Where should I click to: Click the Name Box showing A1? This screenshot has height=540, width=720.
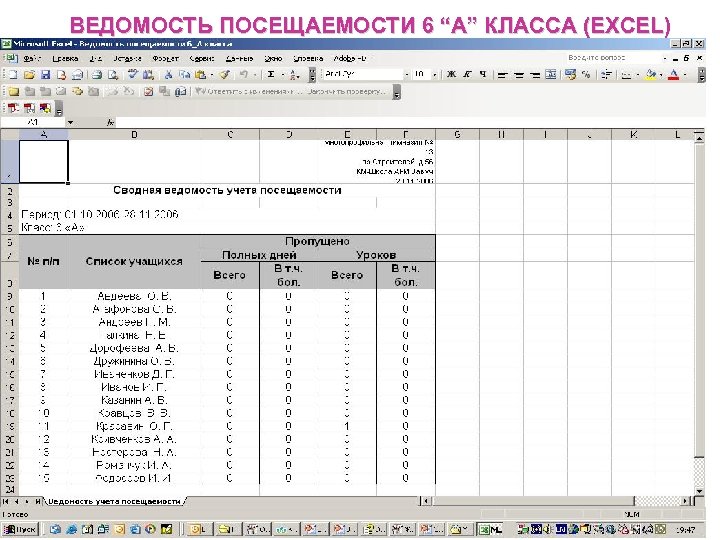[x=33, y=122]
